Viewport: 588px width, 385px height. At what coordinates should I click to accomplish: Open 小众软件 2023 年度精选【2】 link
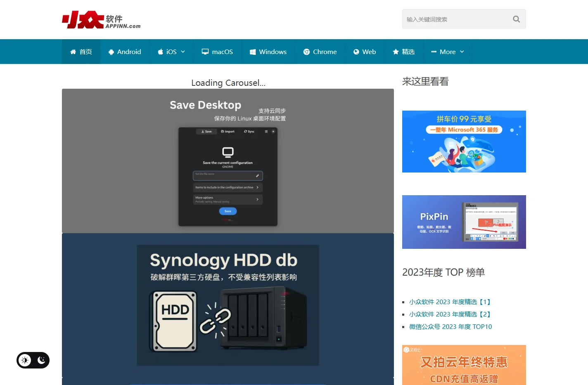450,314
